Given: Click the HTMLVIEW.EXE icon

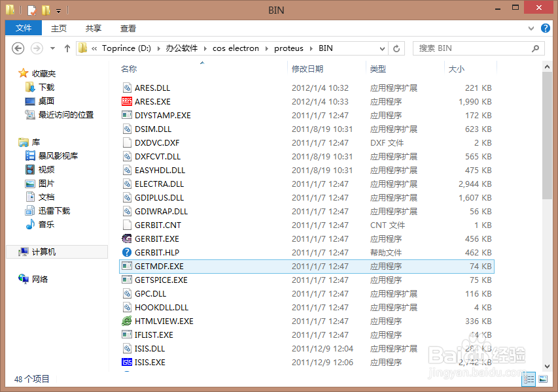Looking at the screenshot, I should [x=127, y=321].
